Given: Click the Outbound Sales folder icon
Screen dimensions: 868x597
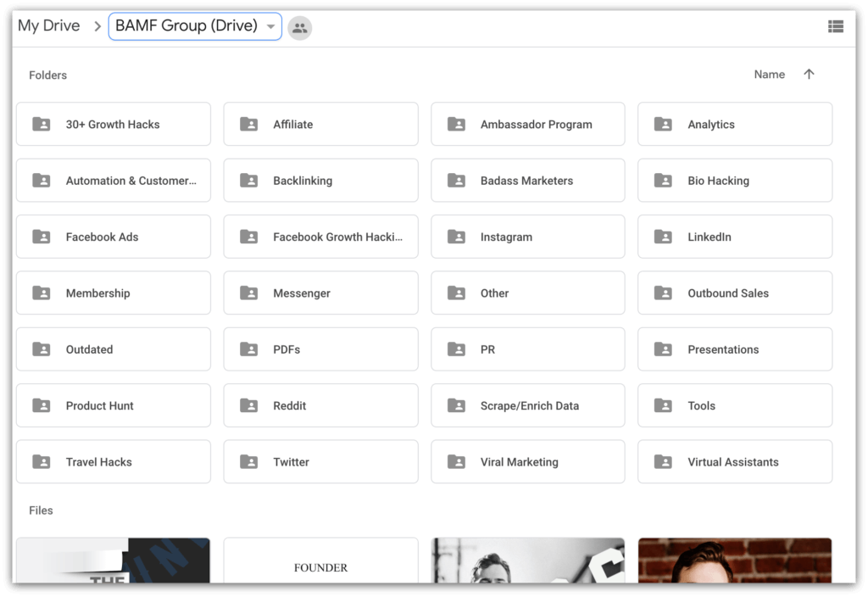Looking at the screenshot, I should [x=663, y=293].
